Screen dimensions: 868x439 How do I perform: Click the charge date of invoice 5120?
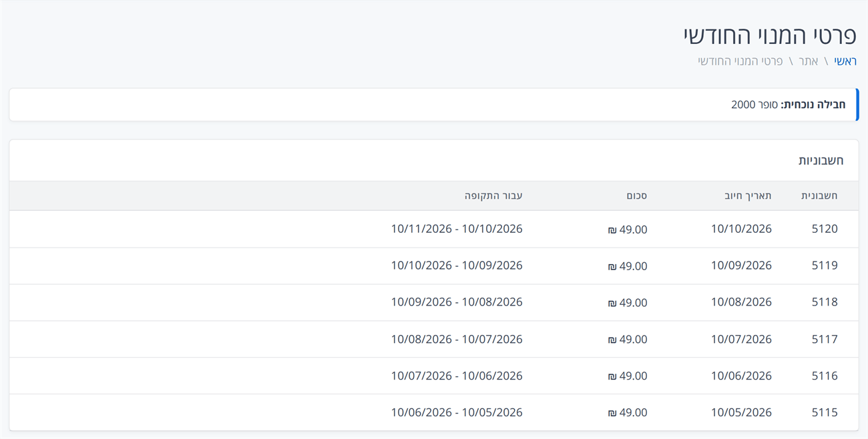tap(741, 229)
